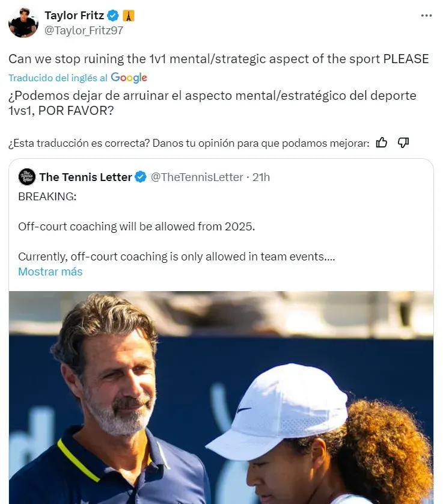
Task: Click the original English tweet text
Action: [218, 59]
